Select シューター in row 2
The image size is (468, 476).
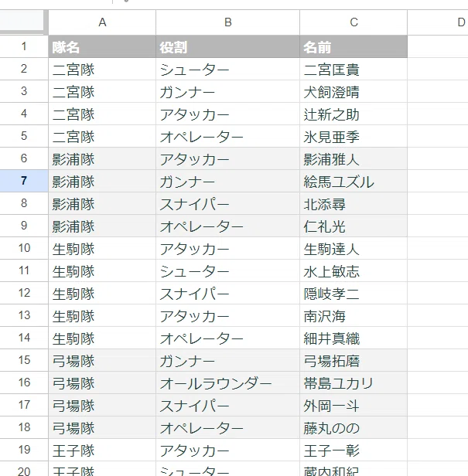(227, 69)
